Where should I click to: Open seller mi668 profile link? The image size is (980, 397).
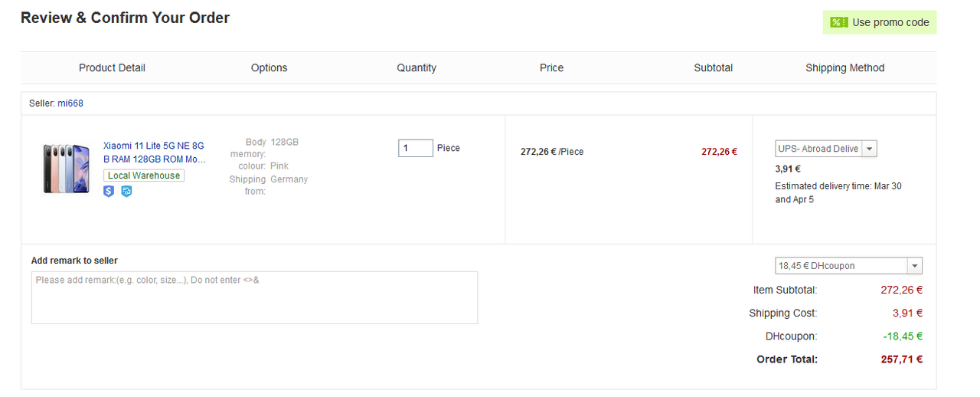click(x=70, y=103)
